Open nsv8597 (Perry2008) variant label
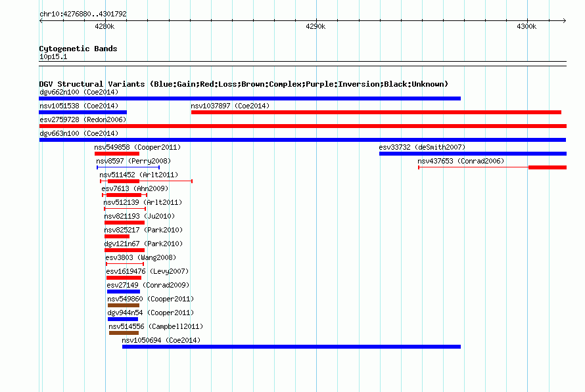Image resolution: width=585 pixels, height=392 pixels. coord(133,161)
